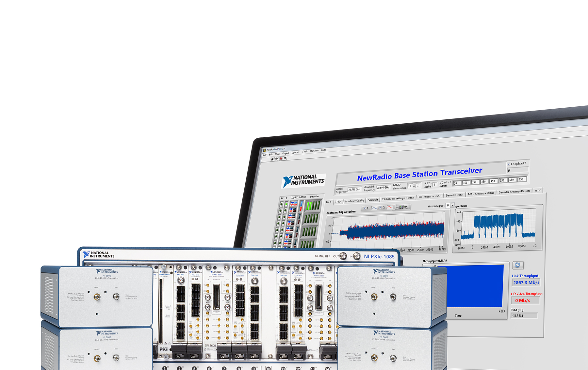Choose the pan hand graph tool
The width and height of the screenshot is (588, 370).
406,207
